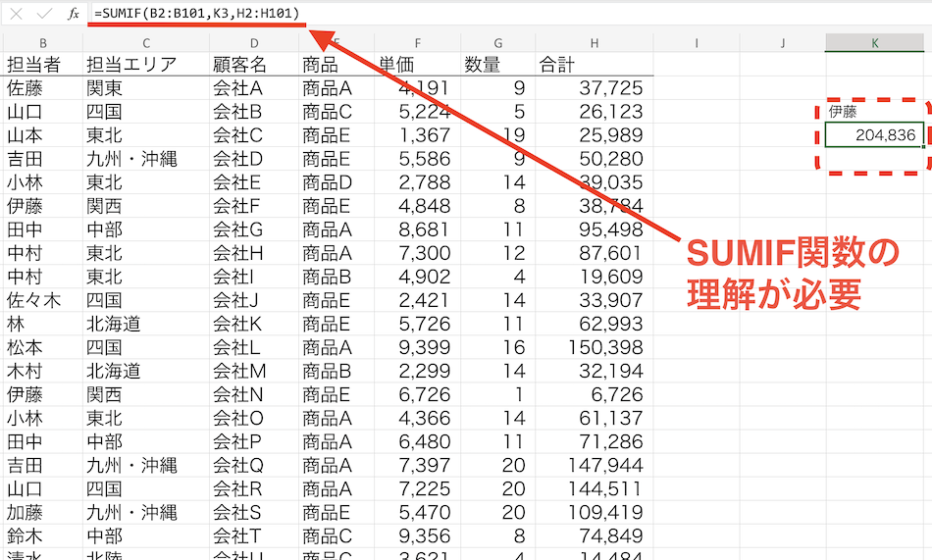Image resolution: width=932 pixels, height=560 pixels.
Task: Click the cell 会社P
Action: tap(254, 441)
